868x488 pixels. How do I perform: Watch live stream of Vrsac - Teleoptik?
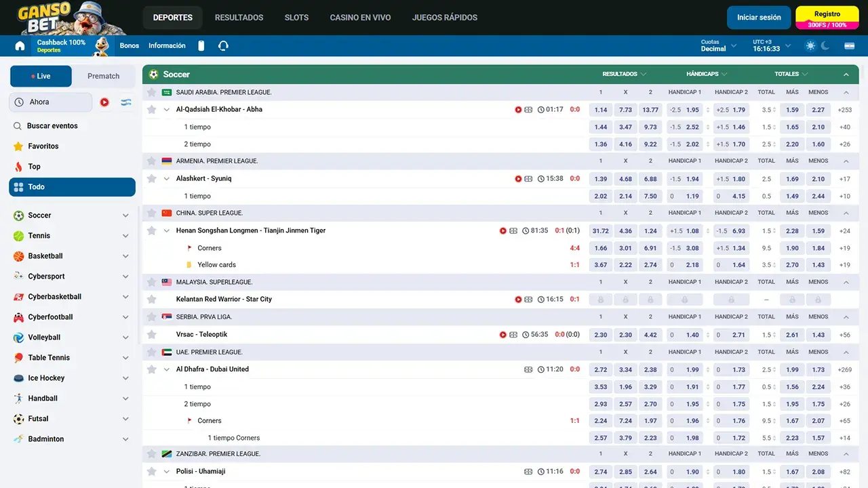tap(503, 335)
